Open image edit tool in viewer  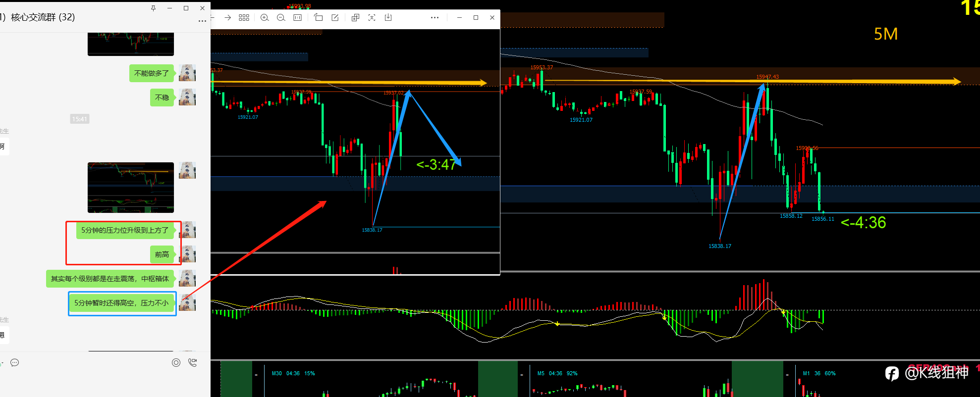[335, 18]
